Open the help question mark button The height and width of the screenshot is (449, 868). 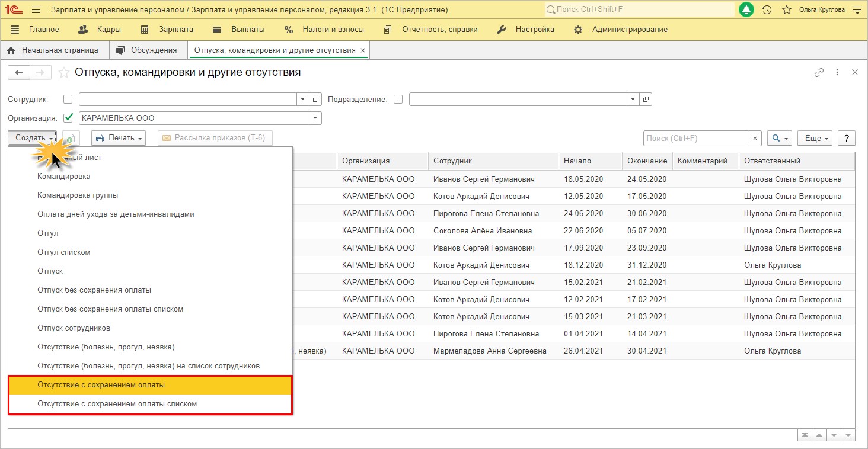point(846,138)
